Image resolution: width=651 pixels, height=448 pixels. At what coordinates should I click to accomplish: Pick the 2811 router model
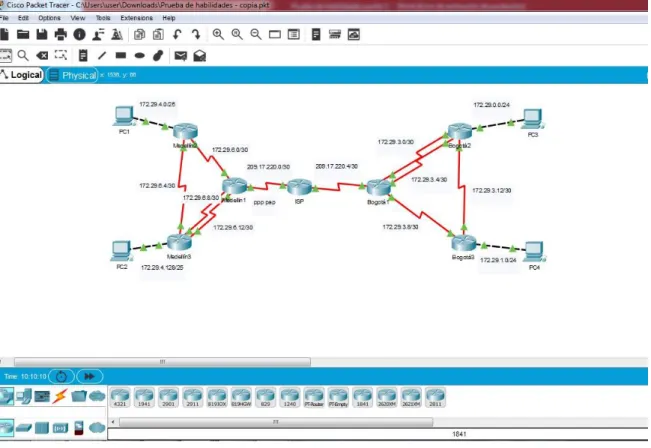tap(435, 397)
